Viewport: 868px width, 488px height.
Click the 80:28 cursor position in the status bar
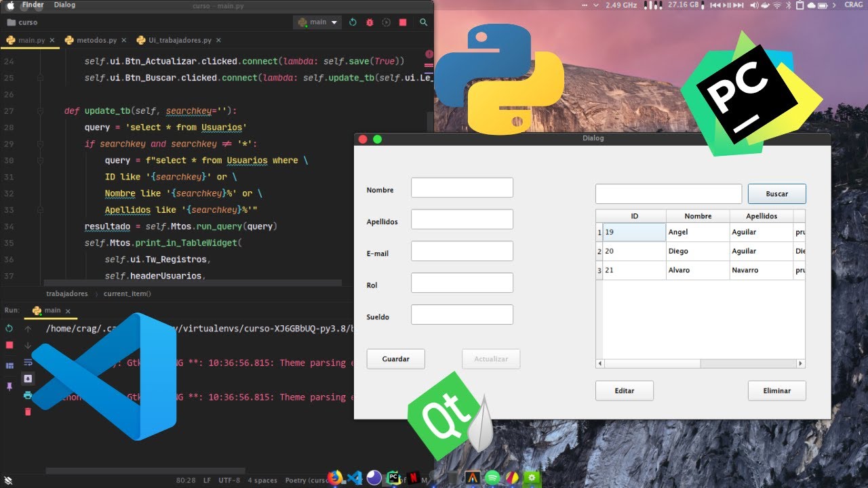[186, 481]
